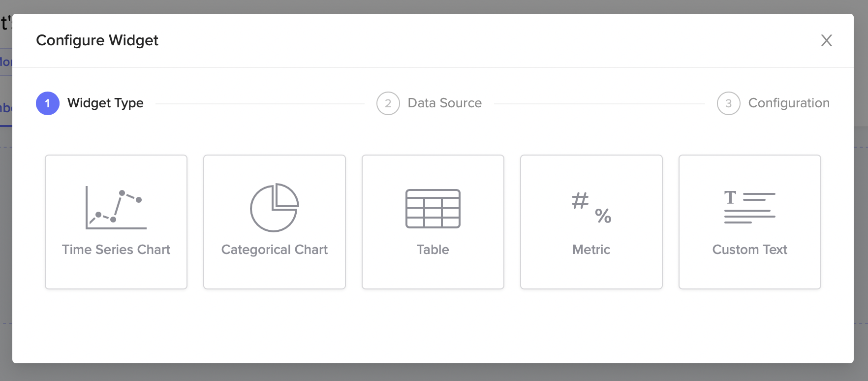This screenshot has width=868, height=381.
Task: Close the Configure Widget dialog
Action: [x=827, y=40]
